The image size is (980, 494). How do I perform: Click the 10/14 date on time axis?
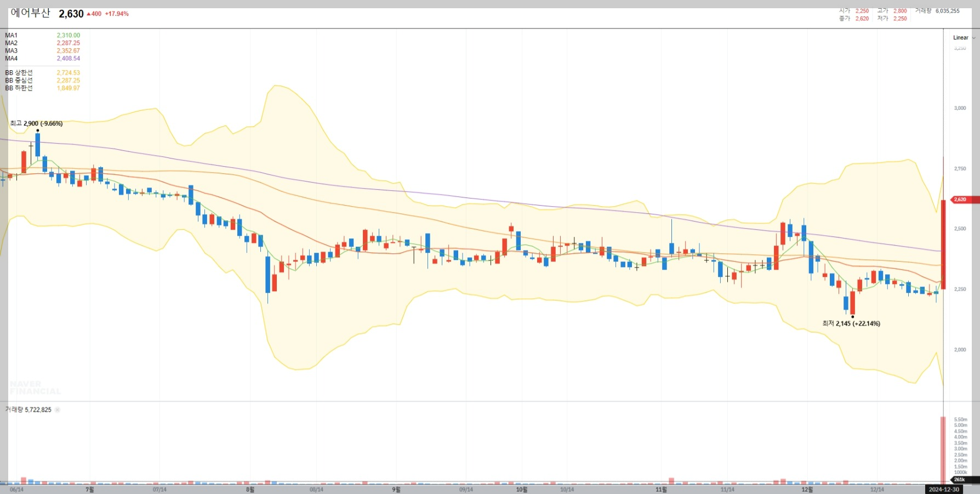[567, 490]
